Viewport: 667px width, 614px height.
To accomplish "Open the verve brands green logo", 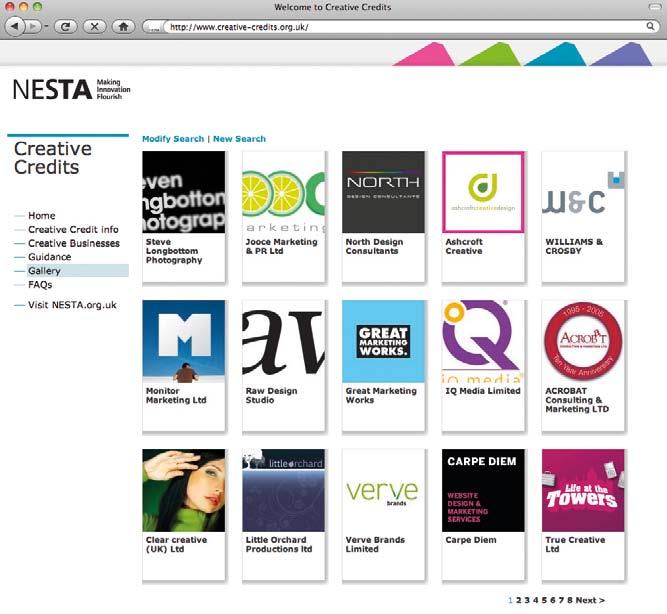I will pyautogui.click(x=383, y=490).
